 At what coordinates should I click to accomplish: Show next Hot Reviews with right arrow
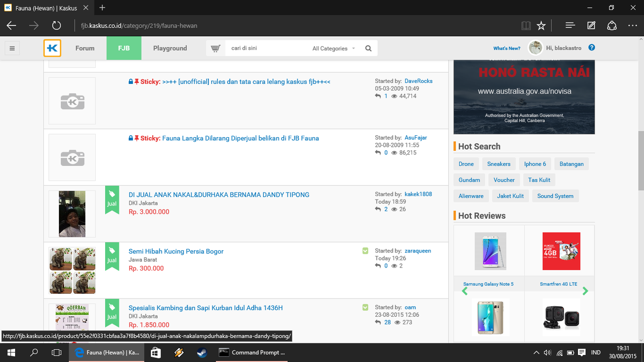pyautogui.click(x=585, y=291)
